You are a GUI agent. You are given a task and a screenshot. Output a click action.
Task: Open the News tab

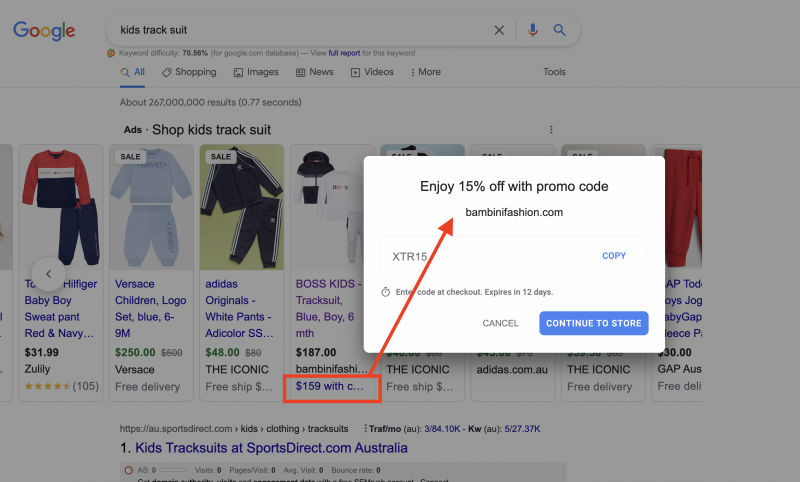[315, 72]
